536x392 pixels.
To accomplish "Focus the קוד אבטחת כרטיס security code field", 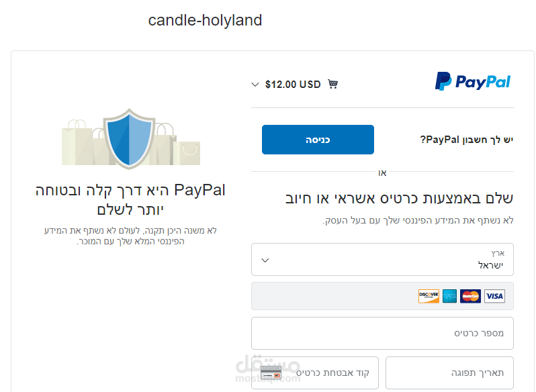I will point(315,373).
